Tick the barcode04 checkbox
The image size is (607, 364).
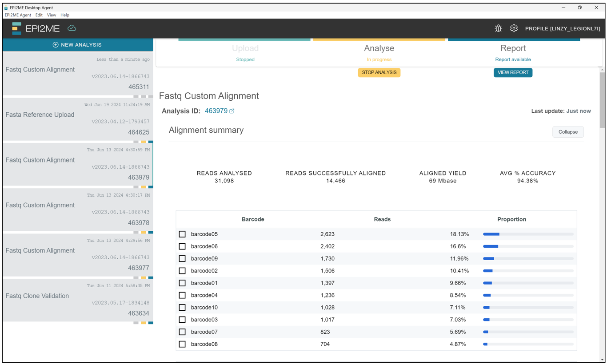click(182, 295)
